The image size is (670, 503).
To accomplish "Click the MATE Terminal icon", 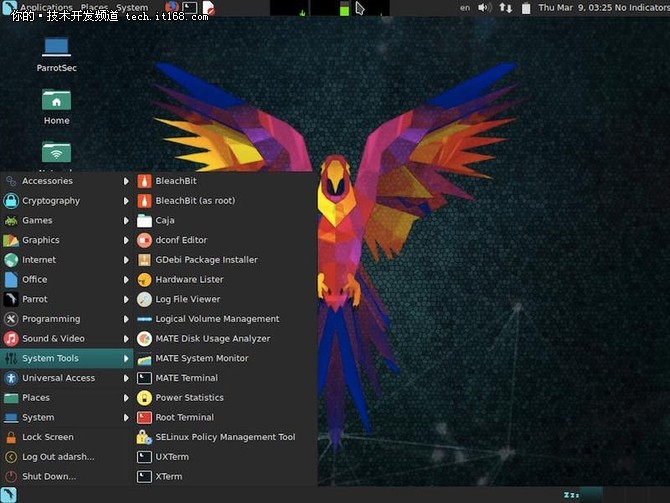I will (144, 378).
